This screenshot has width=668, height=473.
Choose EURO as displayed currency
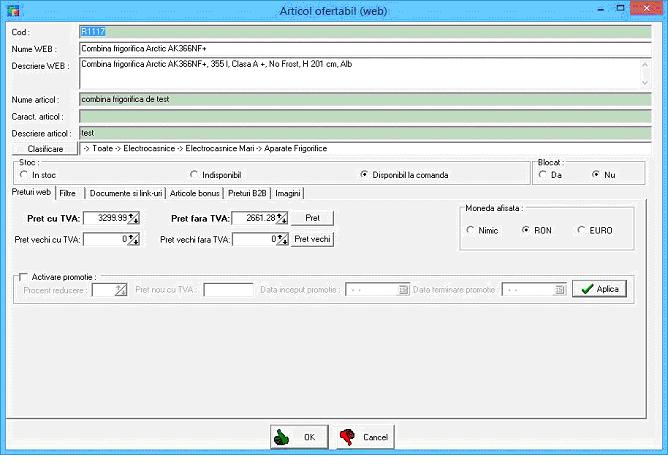click(582, 230)
